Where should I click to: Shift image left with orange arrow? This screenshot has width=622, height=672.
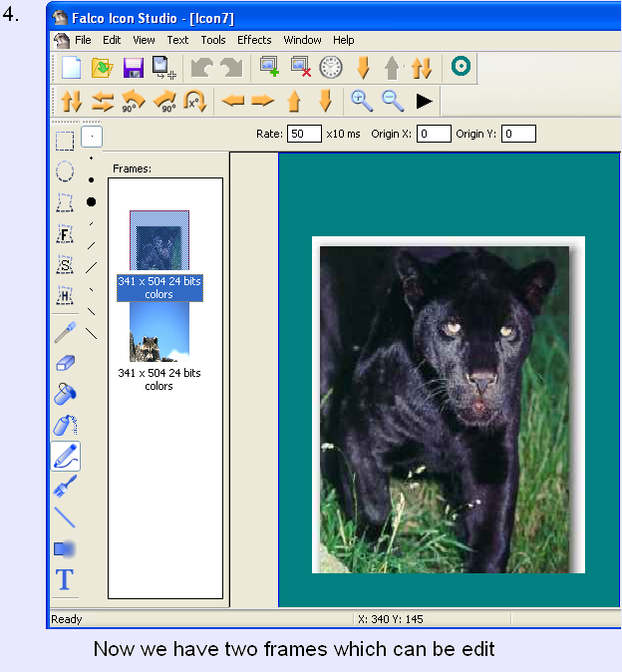pos(233,101)
